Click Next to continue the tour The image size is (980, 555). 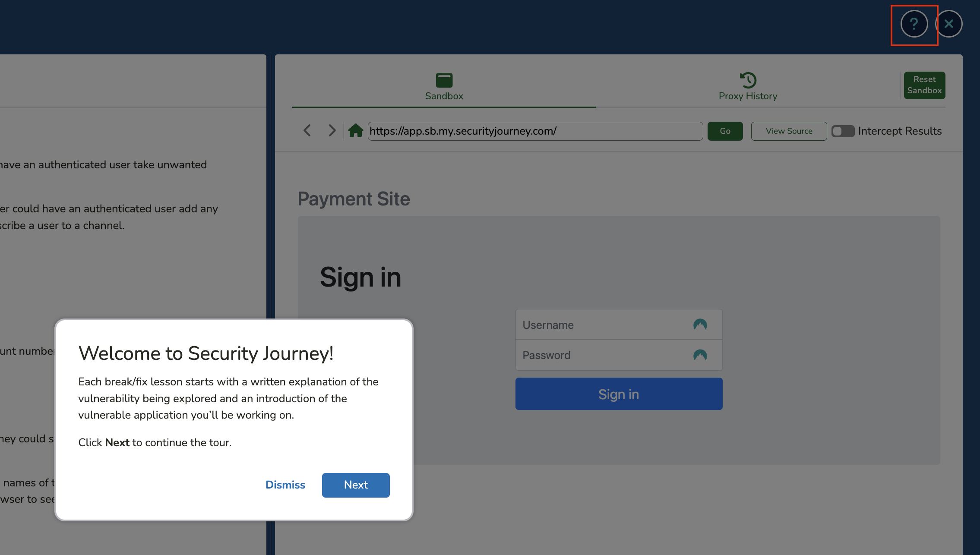356,485
